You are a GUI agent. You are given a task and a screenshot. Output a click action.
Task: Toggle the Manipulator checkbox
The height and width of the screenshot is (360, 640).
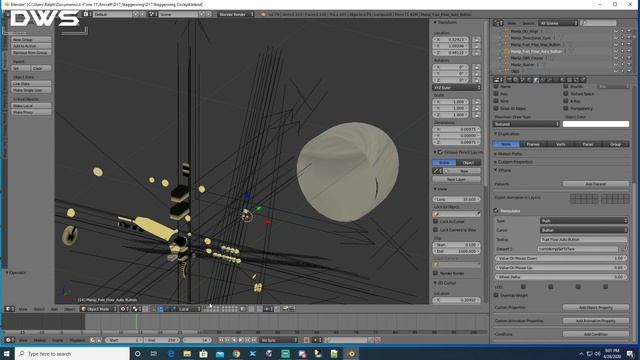[x=496, y=211]
